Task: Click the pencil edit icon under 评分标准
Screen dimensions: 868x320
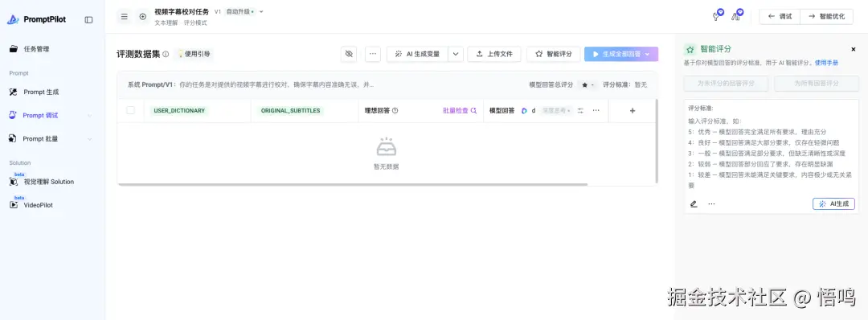Action: [x=694, y=203]
